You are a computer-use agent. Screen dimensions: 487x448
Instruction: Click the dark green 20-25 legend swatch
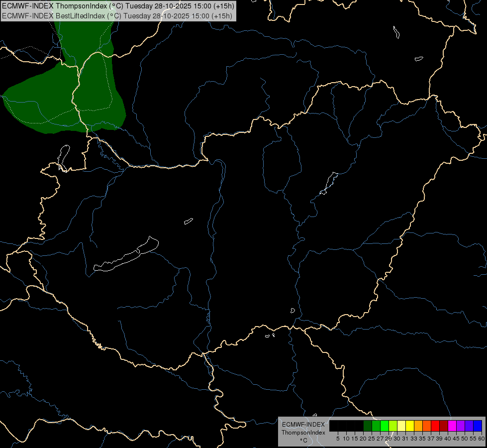tap(368, 426)
